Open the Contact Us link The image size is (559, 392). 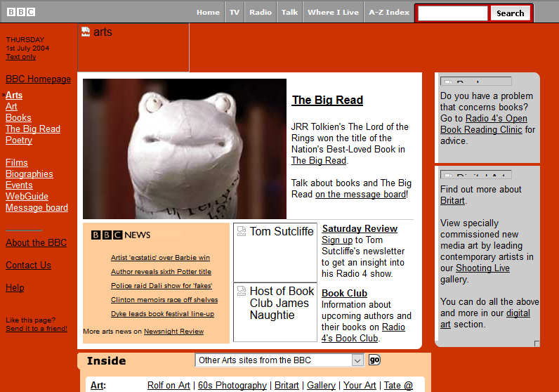click(x=29, y=266)
